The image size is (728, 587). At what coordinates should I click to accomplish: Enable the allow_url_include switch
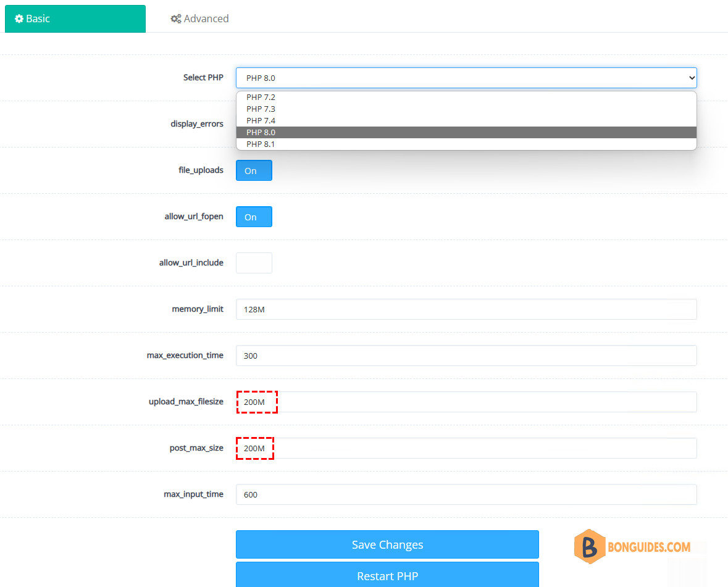point(254,263)
